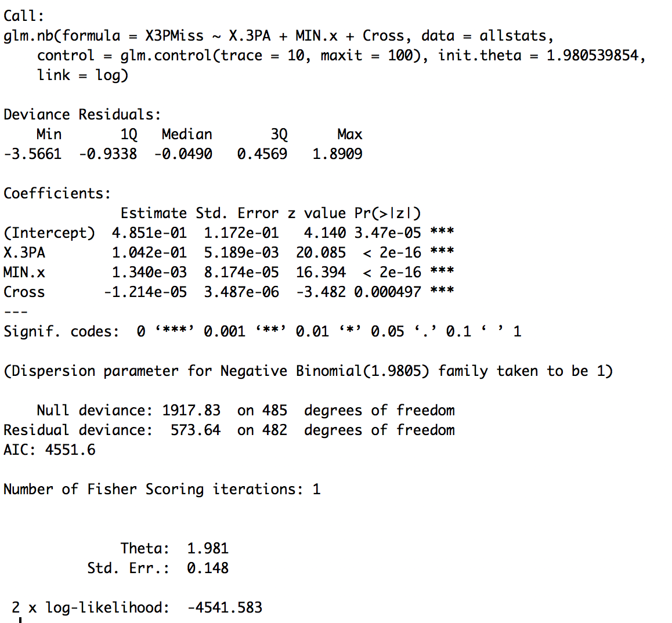Click the (Intercept) row label
The width and height of the screenshot is (672, 623).
click(x=49, y=233)
